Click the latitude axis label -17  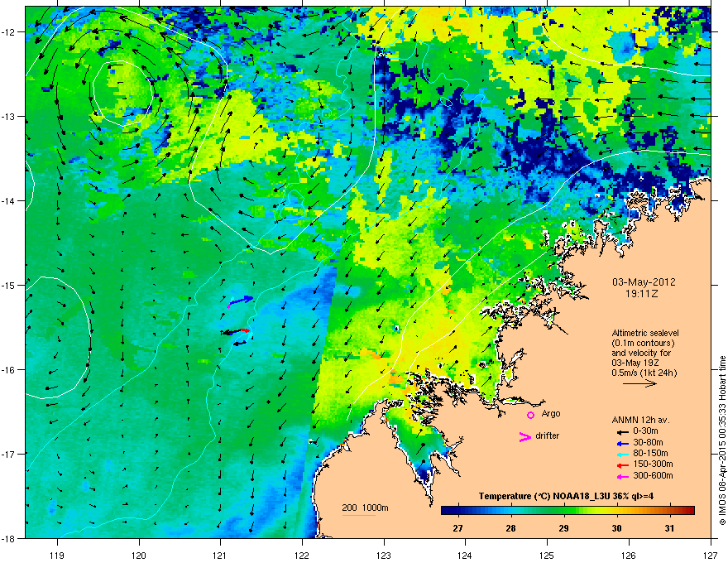coord(9,454)
